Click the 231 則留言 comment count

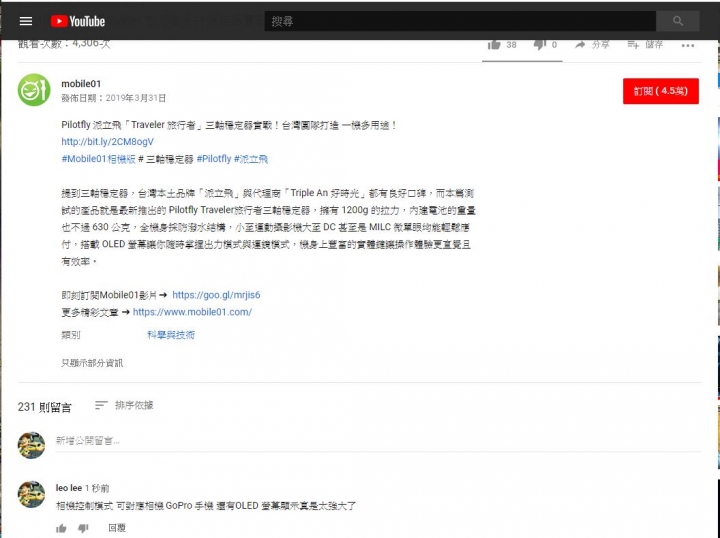45,407
